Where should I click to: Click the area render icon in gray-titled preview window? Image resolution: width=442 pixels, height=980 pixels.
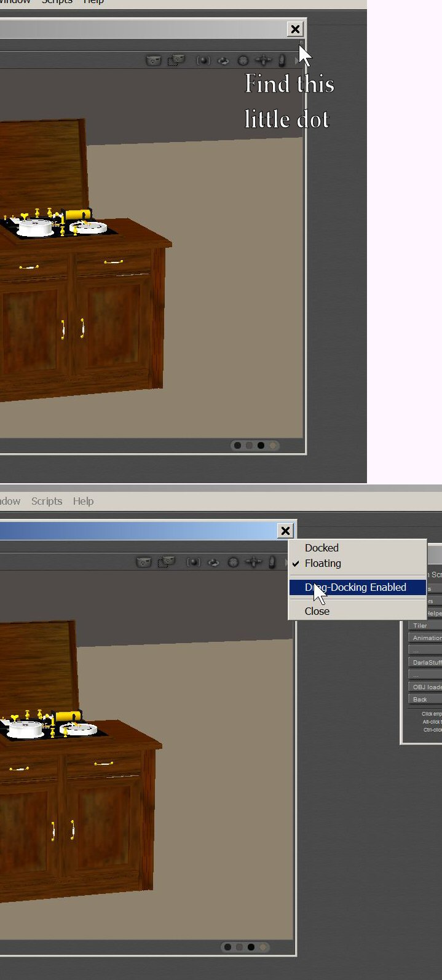point(176,60)
